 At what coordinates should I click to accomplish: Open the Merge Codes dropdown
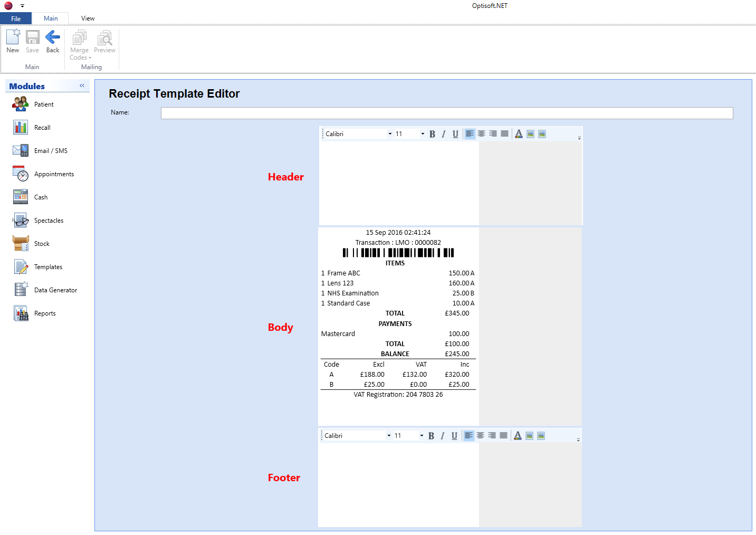tap(80, 45)
